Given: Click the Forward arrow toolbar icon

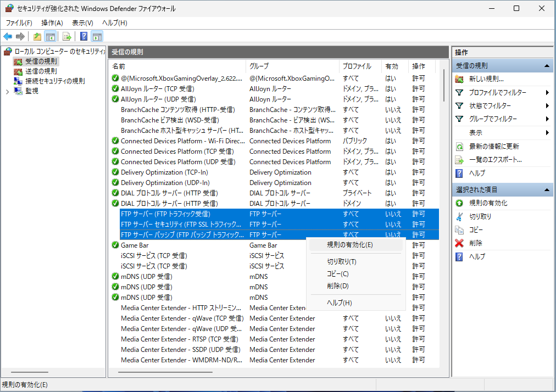Looking at the screenshot, I should pyautogui.click(x=20, y=36).
